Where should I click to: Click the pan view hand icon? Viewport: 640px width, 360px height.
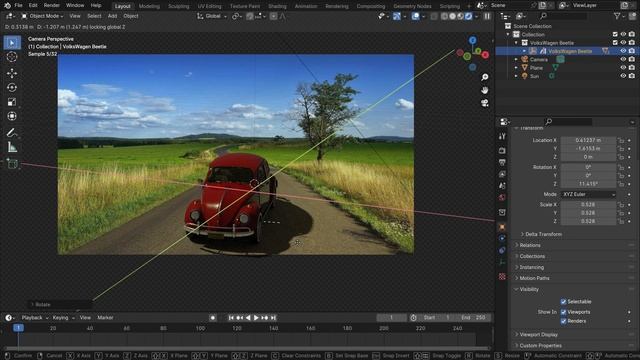[484, 90]
